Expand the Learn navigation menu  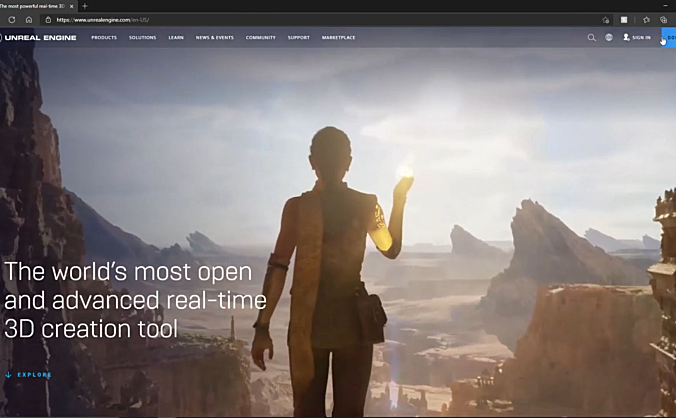coord(176,38)
